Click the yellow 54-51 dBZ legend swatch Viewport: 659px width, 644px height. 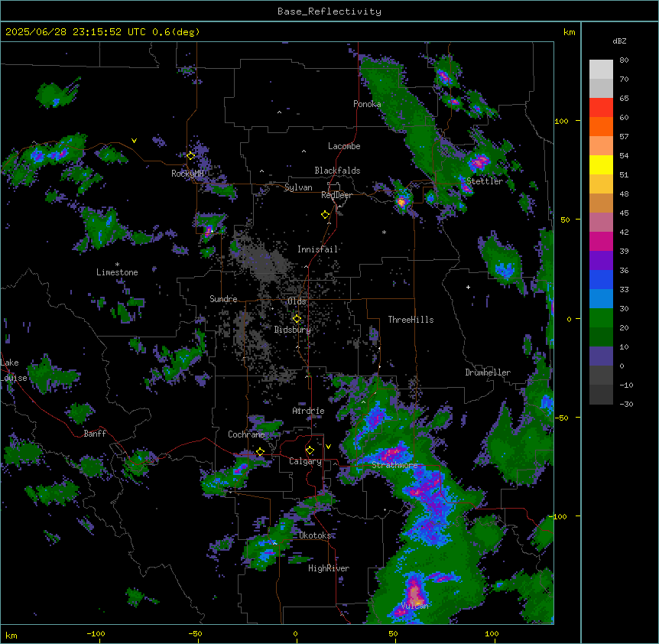(601, 164)
